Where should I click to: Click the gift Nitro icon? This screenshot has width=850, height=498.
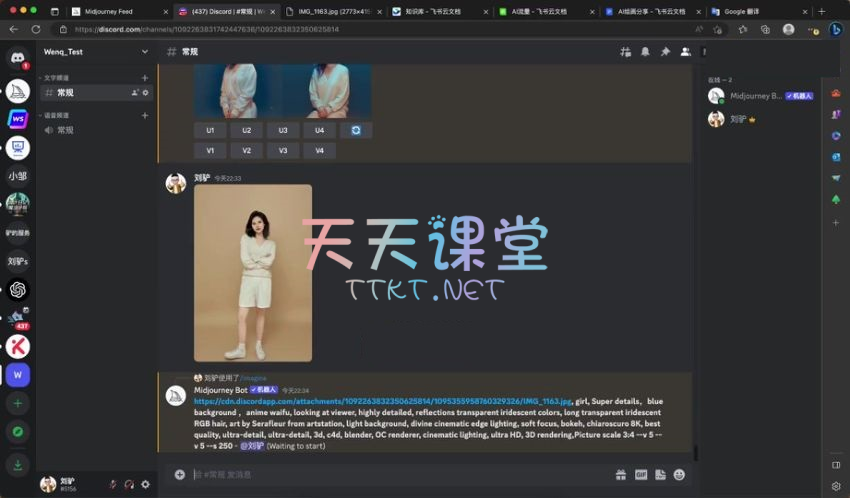coord(621,474)
